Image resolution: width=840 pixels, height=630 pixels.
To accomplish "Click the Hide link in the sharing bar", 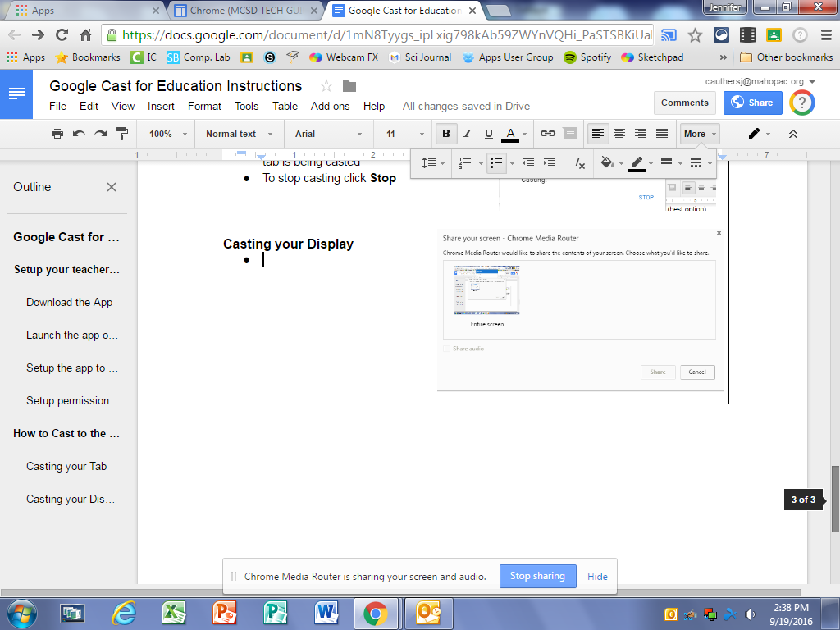I will pos(597,577).
